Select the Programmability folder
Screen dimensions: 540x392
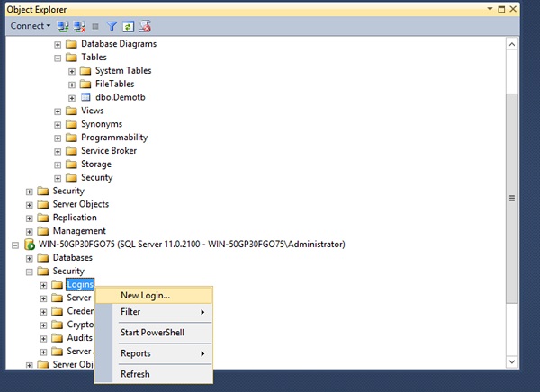coord(113,138)
